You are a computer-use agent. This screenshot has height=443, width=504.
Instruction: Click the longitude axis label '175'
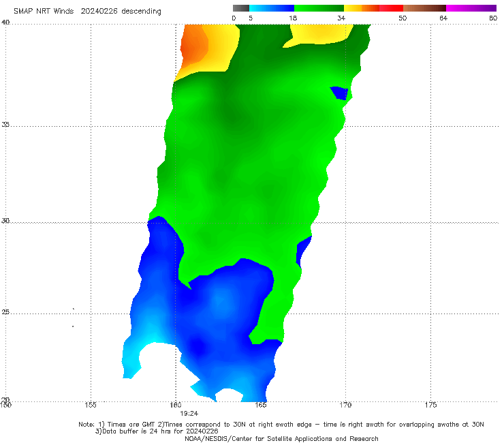coord(430,405)
